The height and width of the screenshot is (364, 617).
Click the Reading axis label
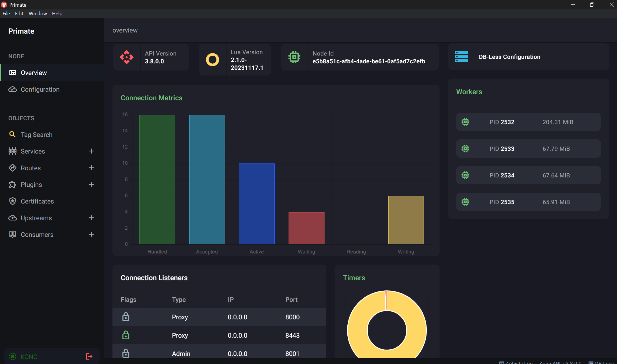pyautogui.click(x=356, y=252)
